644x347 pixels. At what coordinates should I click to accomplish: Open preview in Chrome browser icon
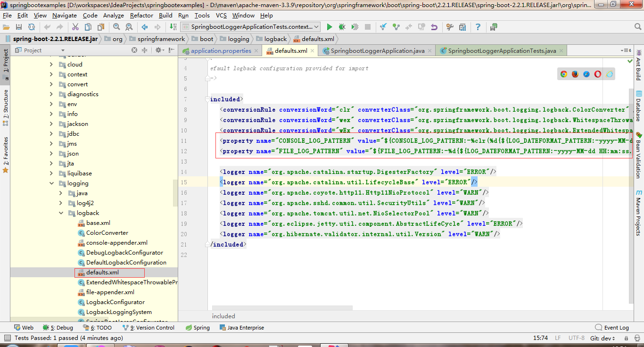click(x=564, y=74)
